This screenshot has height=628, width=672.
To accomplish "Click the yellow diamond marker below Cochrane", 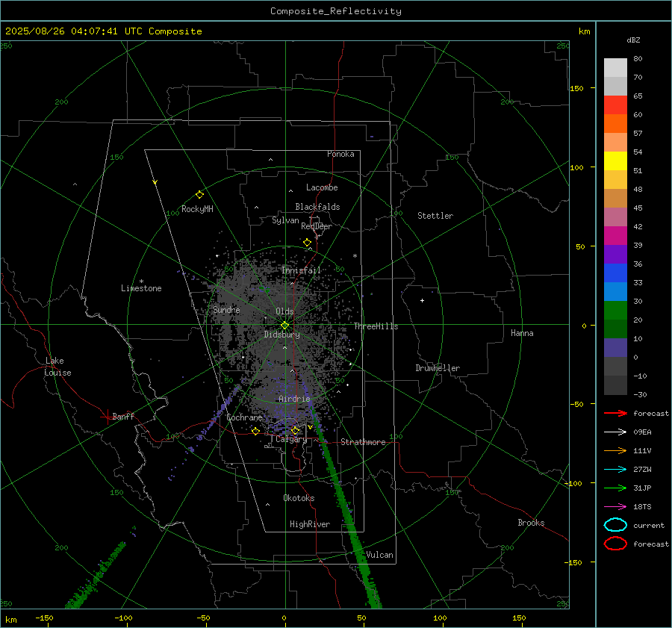I will [x=255, y=432].
